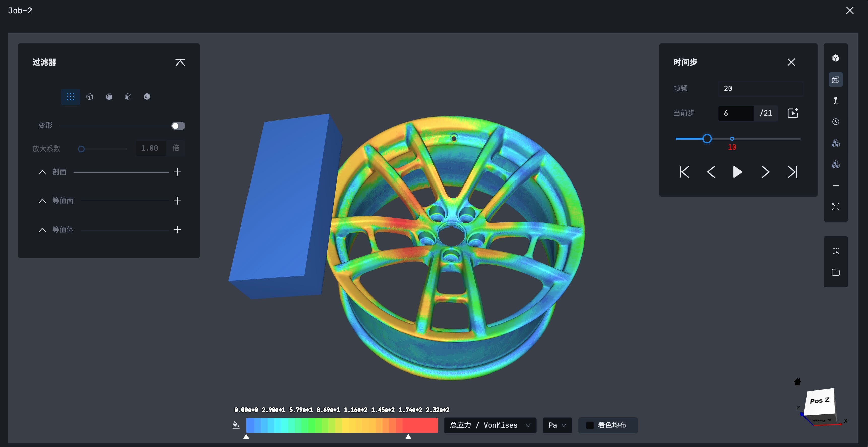Click the box selection tool icon
The width and height of the screenshot is (868, 447).
pyautogui.click(x=836, y=251)
